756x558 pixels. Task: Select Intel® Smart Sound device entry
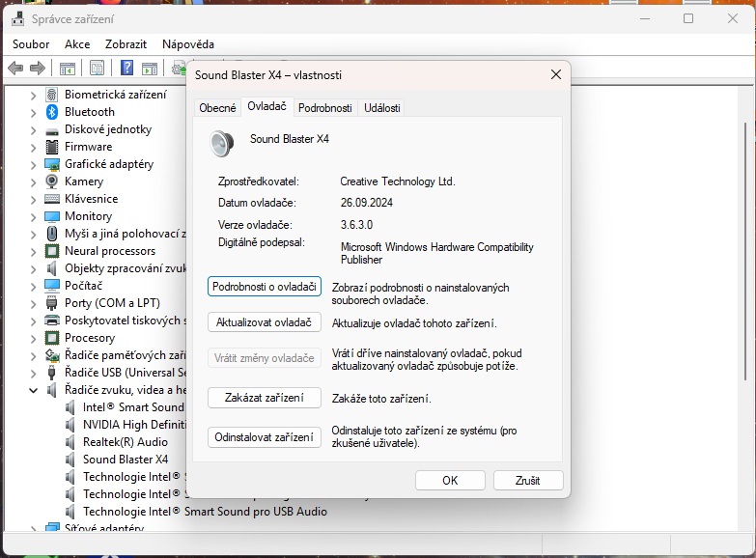133,407
